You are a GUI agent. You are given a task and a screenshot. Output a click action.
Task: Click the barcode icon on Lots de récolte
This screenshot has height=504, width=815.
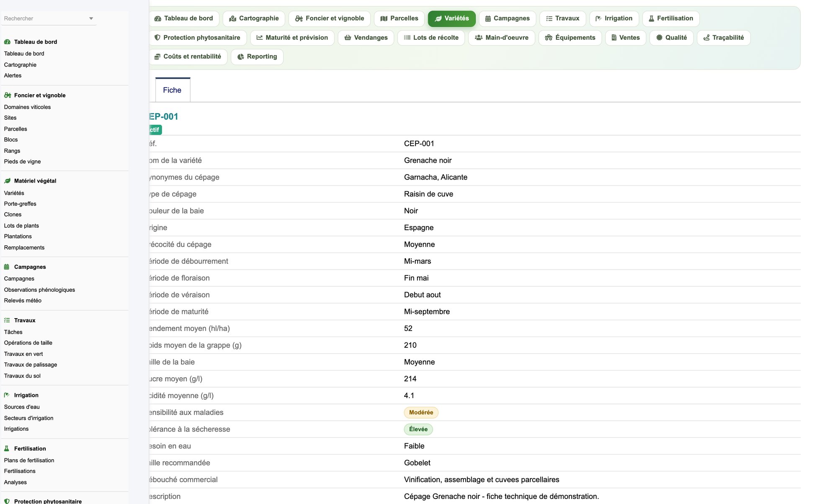[x=407, y=38]
